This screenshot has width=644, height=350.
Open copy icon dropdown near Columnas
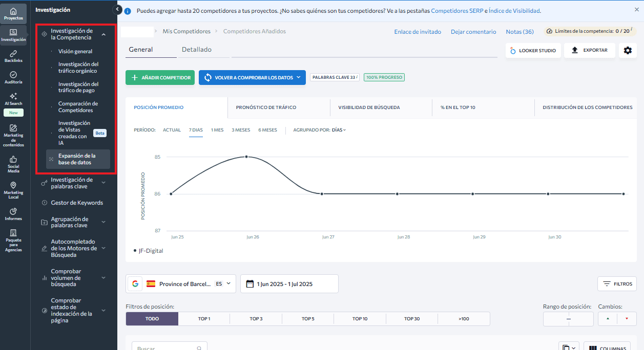click(x=569, y=346)
